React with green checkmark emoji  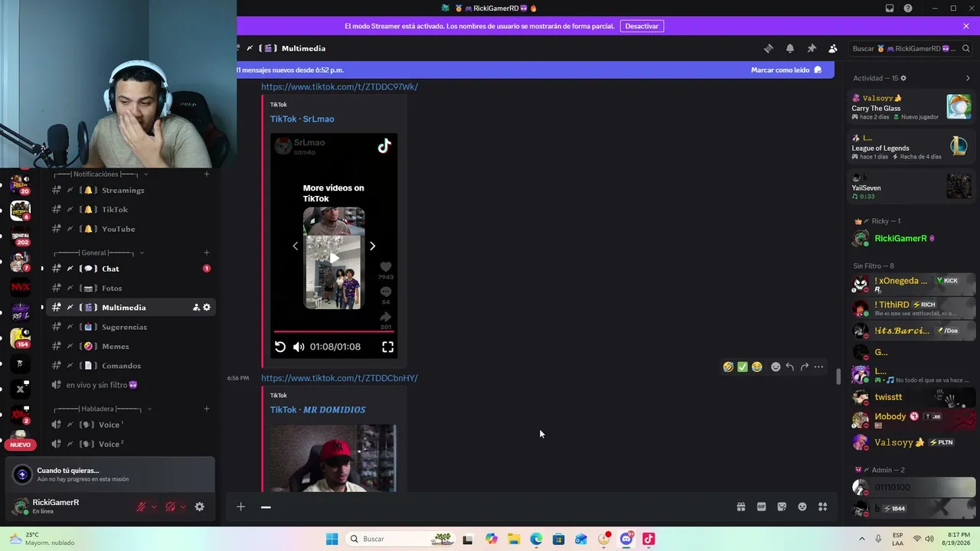[743, 367]
